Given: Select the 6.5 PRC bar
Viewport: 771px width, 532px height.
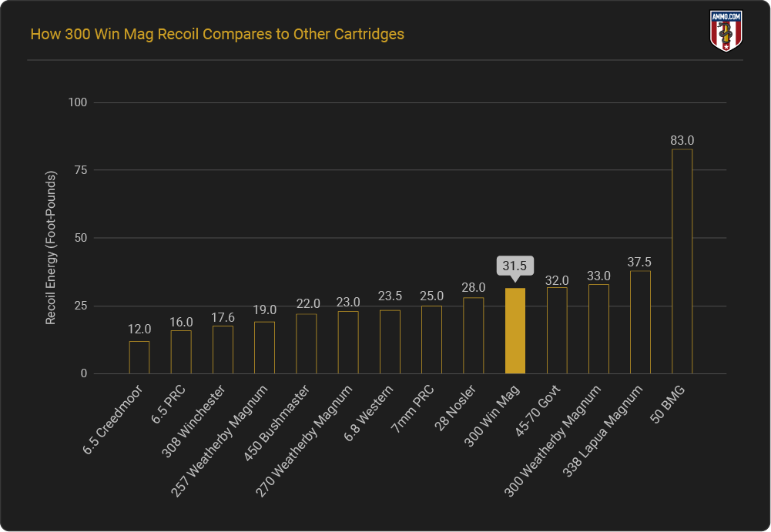Looking at the screenshot, I should point(181,353).
